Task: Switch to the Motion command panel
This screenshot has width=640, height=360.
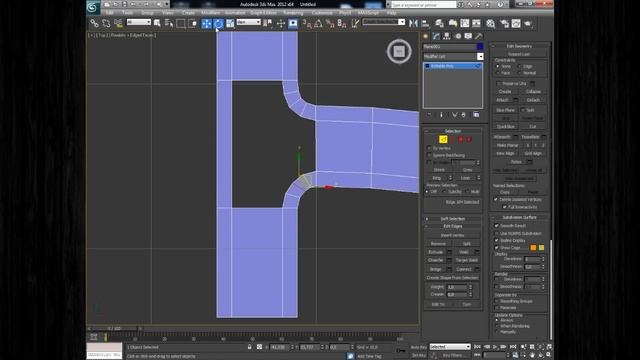Action: click(x=458, y=36)
